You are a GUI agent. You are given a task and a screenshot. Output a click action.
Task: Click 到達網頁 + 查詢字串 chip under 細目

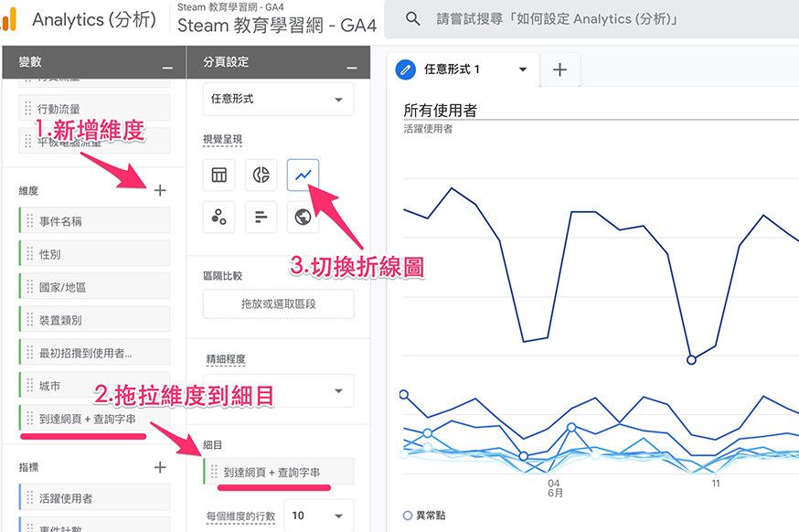[279, 472]
